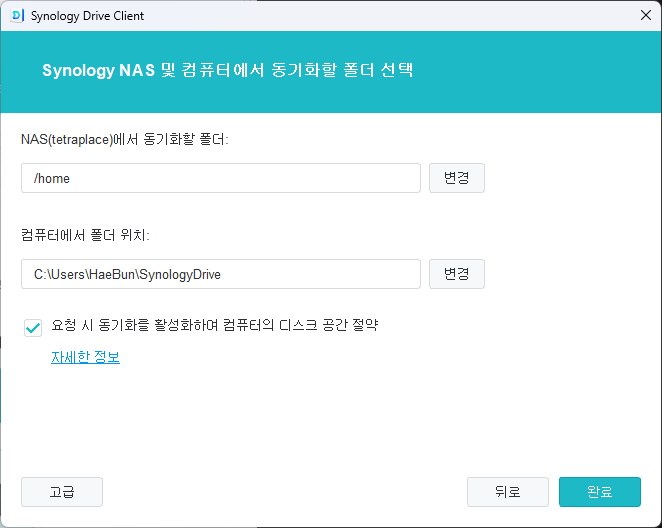Viewport: 662px width, 528px height.
Task: Click the Synology Drive Client app icon
Action: [16, 16]
